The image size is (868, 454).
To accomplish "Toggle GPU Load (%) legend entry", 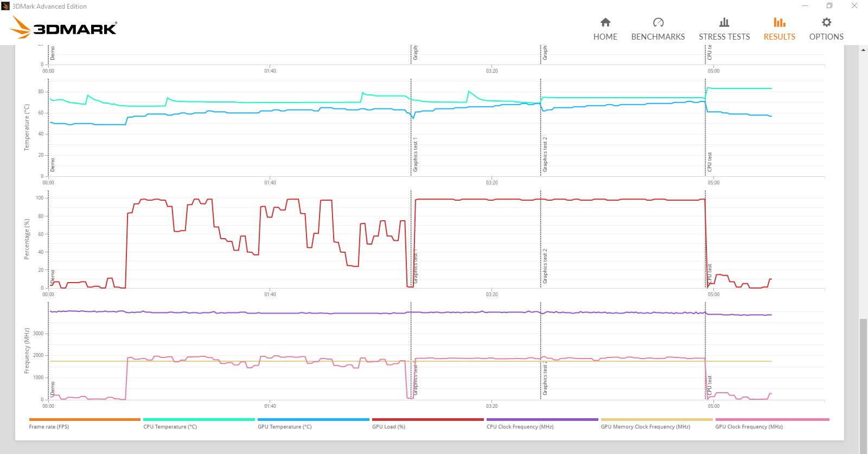I will point(388,427).
